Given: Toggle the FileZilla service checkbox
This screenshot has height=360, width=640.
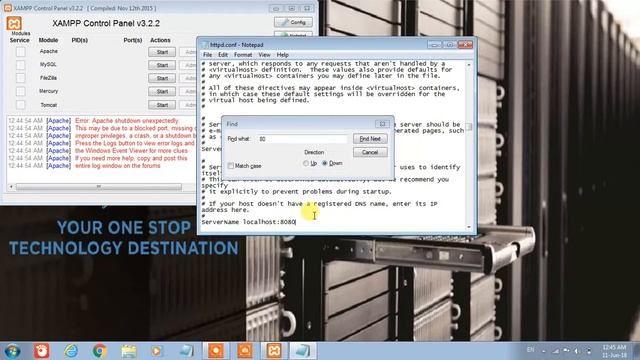Looking at the screenshot, I should [x=20, y=78].
